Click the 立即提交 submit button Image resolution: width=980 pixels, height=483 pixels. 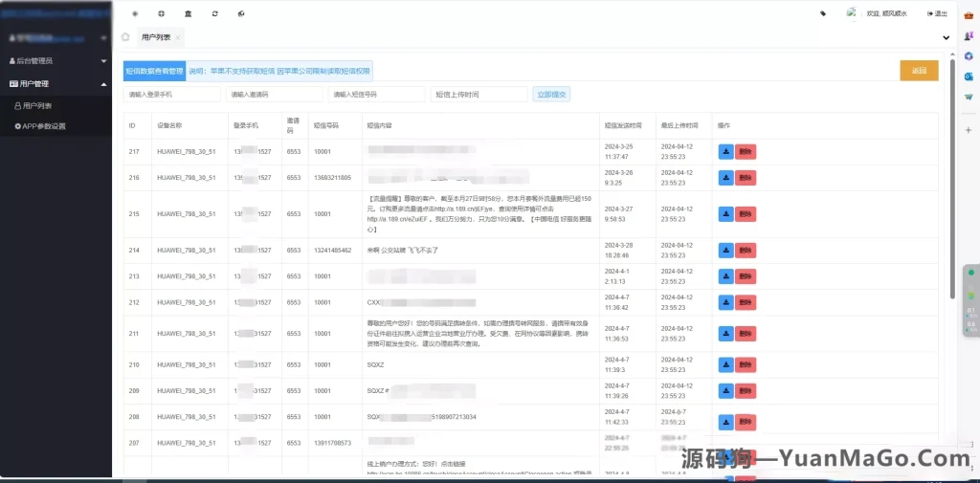click(x=551, y=95)
